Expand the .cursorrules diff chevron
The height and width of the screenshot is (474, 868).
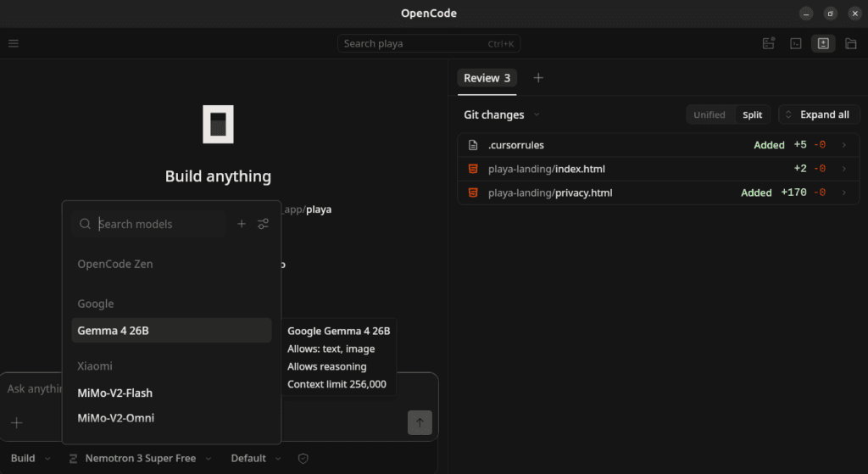(844, 145)
